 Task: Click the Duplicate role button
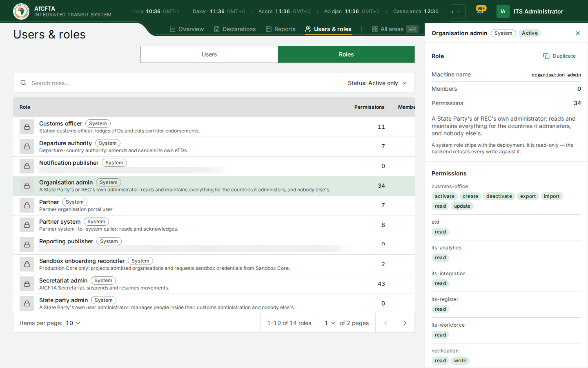click(559, 56)
